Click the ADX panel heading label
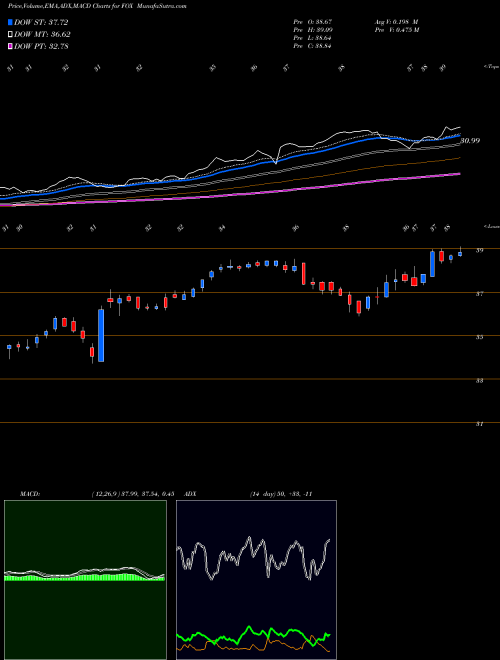The height and width of the screenshot is (660, 500). coord(191,494)
